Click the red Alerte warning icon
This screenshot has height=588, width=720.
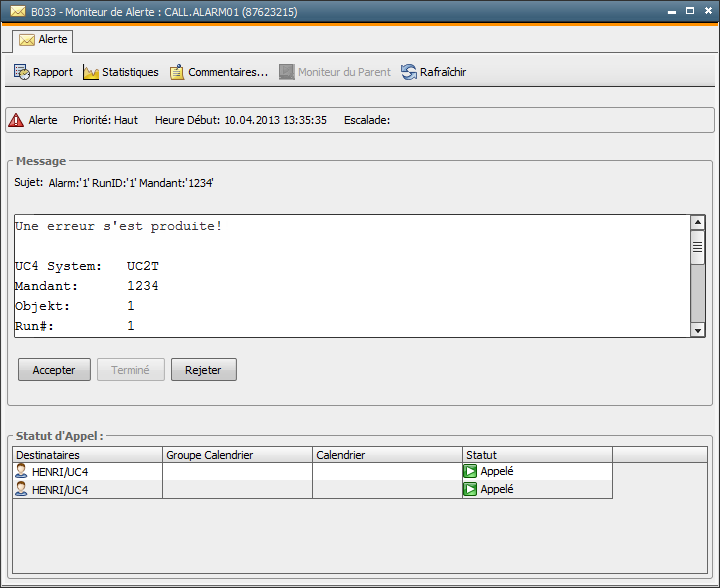[x=16, y=120]
